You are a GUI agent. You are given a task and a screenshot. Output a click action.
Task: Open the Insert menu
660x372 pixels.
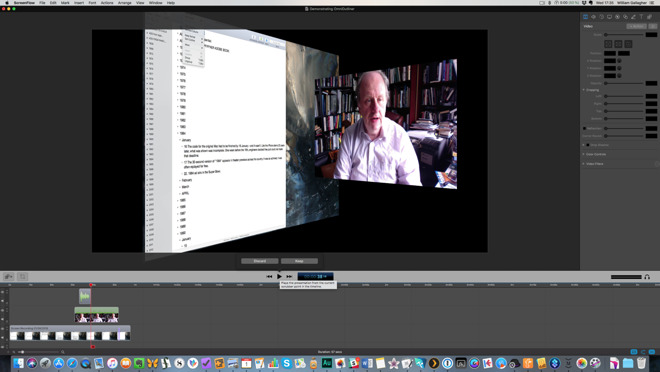79,3
